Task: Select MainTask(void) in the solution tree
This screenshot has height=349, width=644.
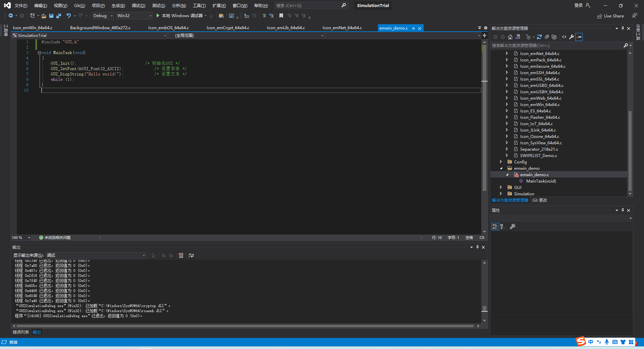Action: tap(541, 181)
